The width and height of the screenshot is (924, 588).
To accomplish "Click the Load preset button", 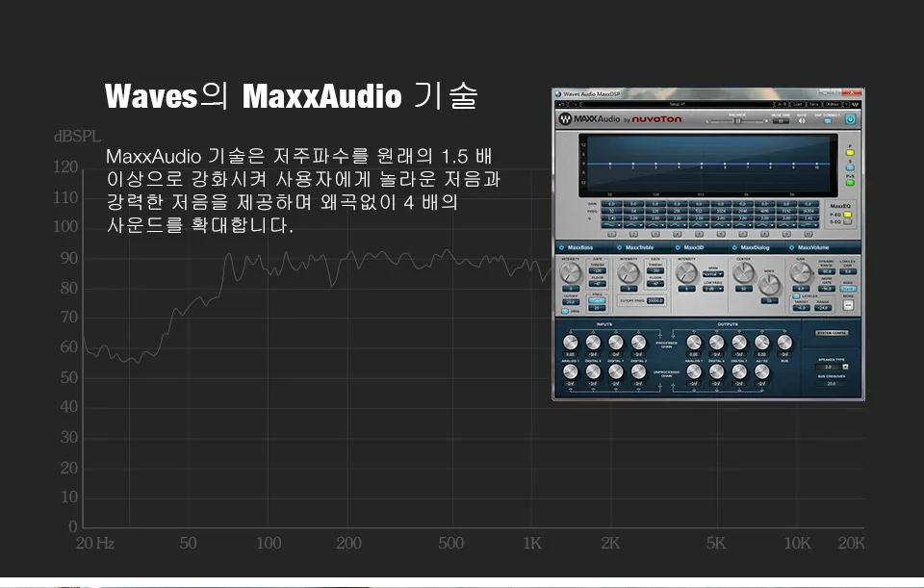I will [797, 104].
